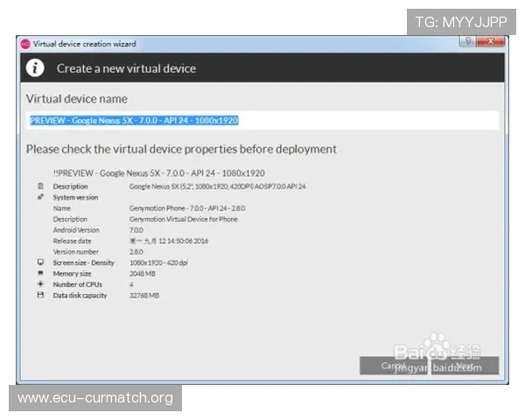Image resolution: width=525 pixels, height=420 pixels.
Task: Click the '2048 MB' memory value
Action: 143,274
